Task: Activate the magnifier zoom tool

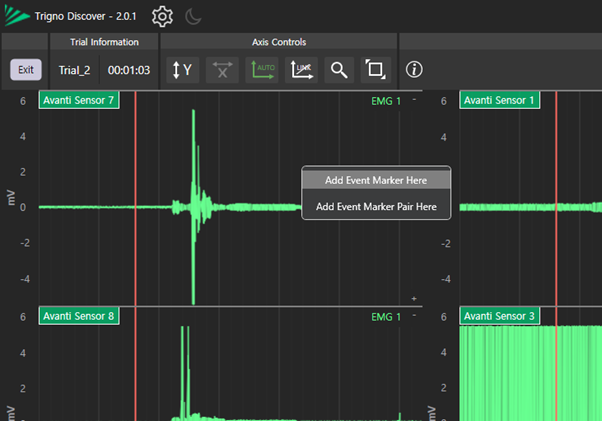Action: [339, 70]
